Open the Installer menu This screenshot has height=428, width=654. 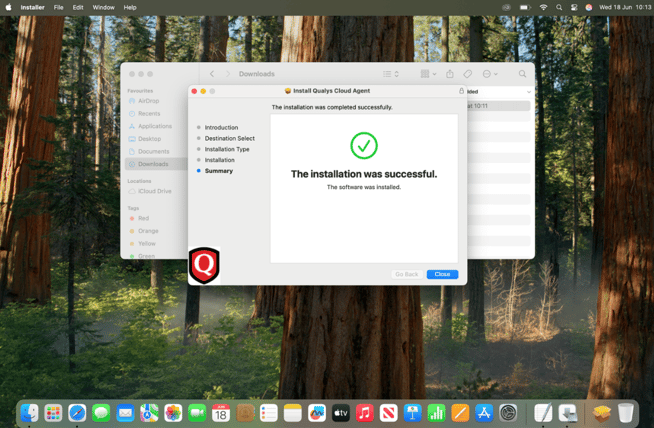click(33, 7)
